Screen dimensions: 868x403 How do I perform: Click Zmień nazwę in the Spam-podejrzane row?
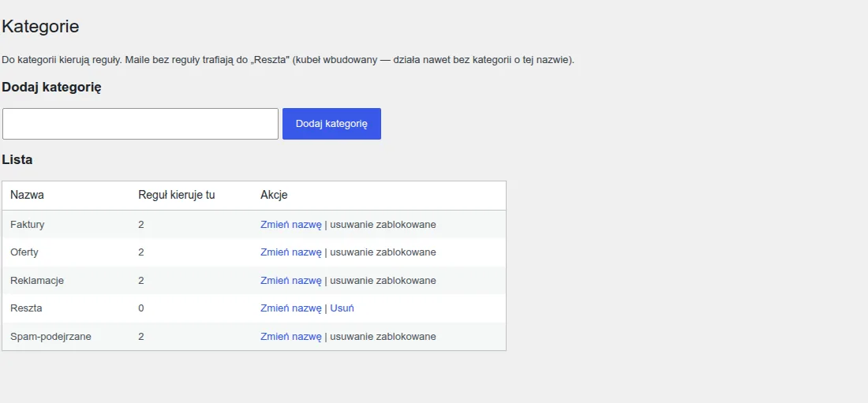290,336
